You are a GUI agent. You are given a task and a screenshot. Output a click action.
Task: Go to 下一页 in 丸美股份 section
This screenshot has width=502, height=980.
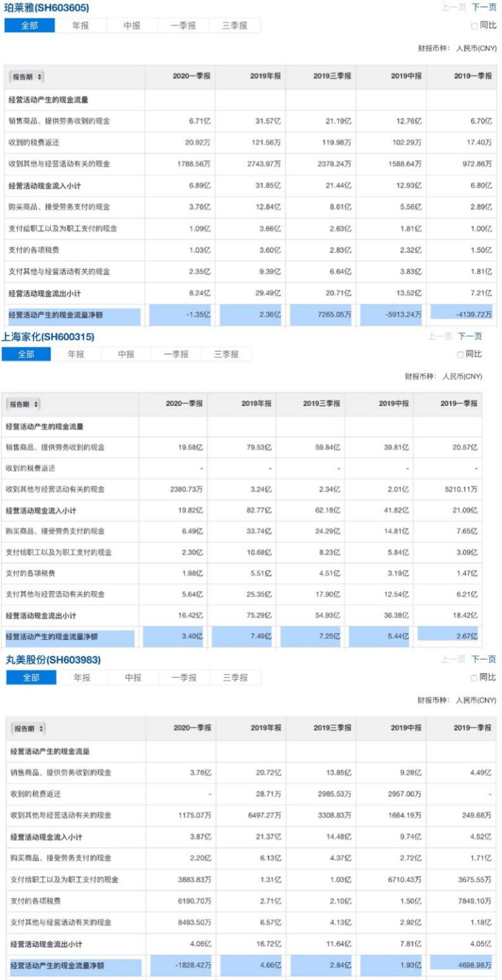[484, 659]
